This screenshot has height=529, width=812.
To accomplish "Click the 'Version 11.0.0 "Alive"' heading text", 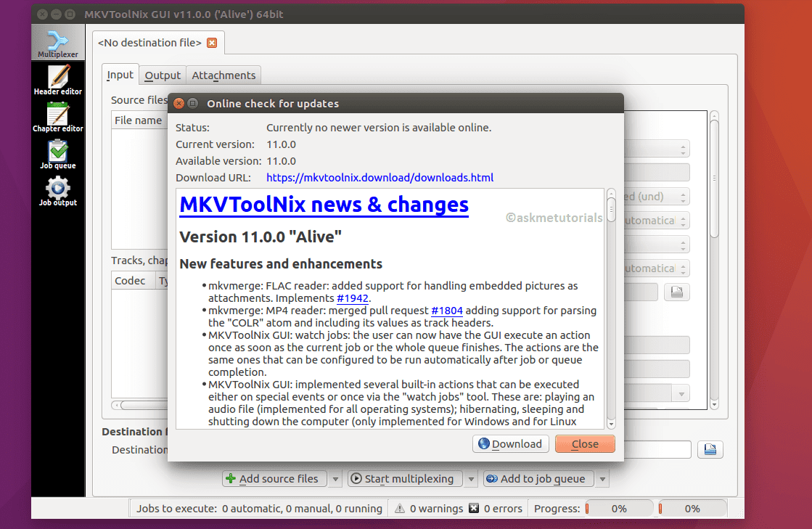I will (x=261, y=237).
